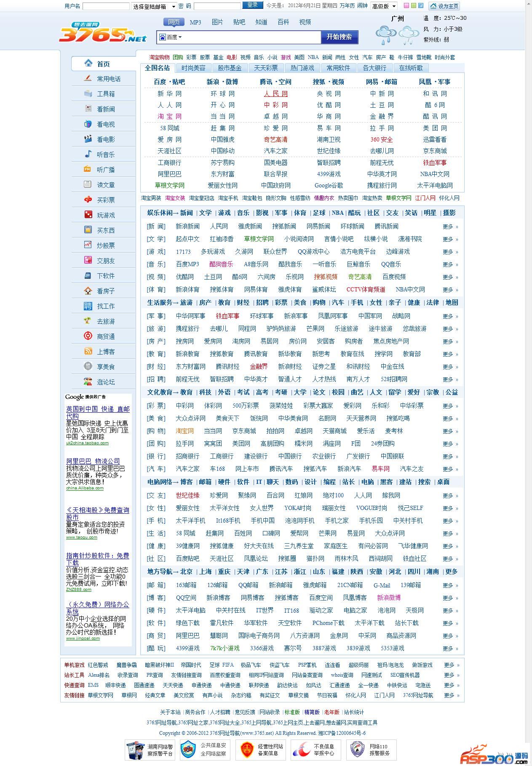532x766 pixels.
Task: Focus the 密码 password field
Action: 217,6
